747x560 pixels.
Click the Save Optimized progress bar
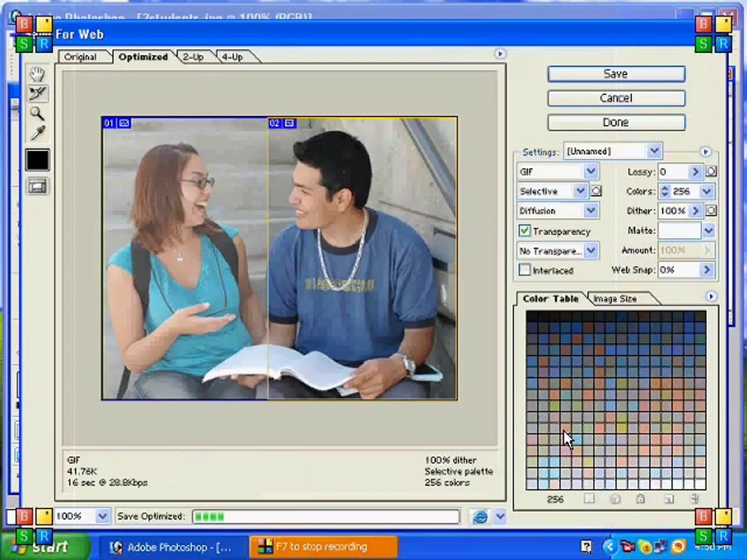pos(326,516)
